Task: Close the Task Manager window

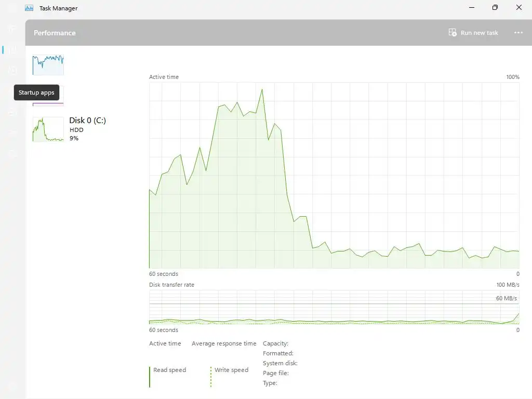Action: [519, 7]
